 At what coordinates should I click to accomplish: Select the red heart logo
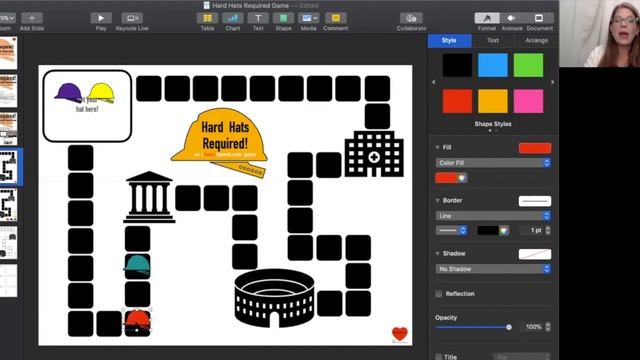400,334
